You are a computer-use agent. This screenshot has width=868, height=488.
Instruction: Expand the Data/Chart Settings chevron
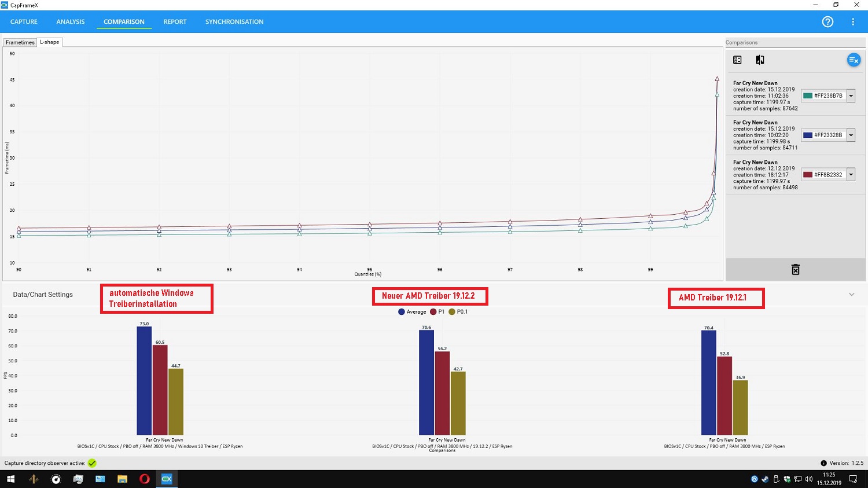coord(851,295)
